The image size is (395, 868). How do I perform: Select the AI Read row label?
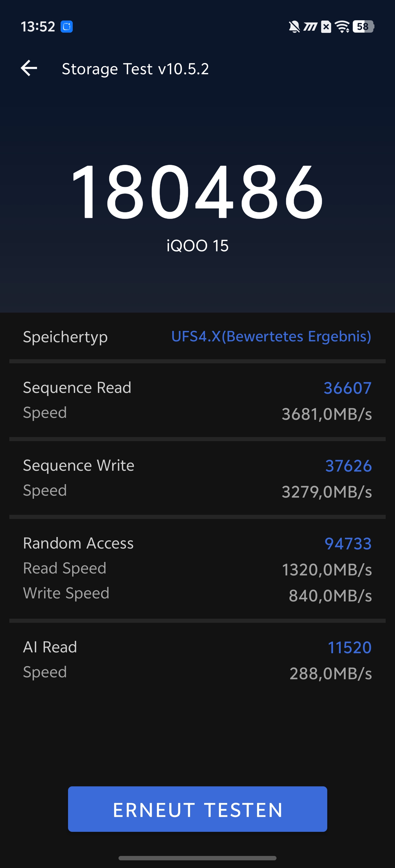click(x=50, y=647)
